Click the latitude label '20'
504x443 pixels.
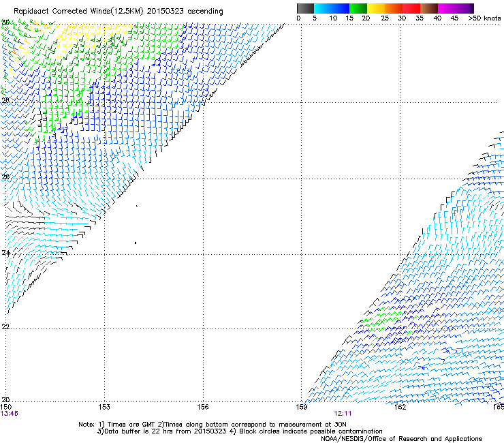tap(5, 400)
